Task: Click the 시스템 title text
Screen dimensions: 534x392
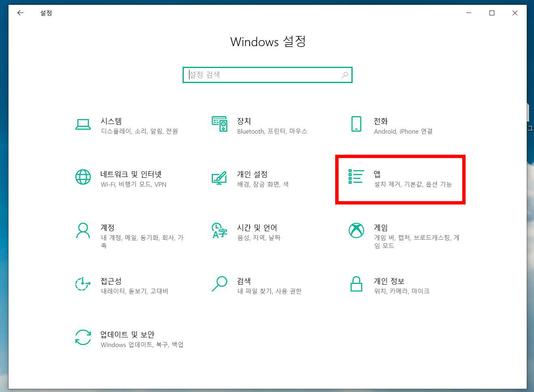Action: pos(111,121)
